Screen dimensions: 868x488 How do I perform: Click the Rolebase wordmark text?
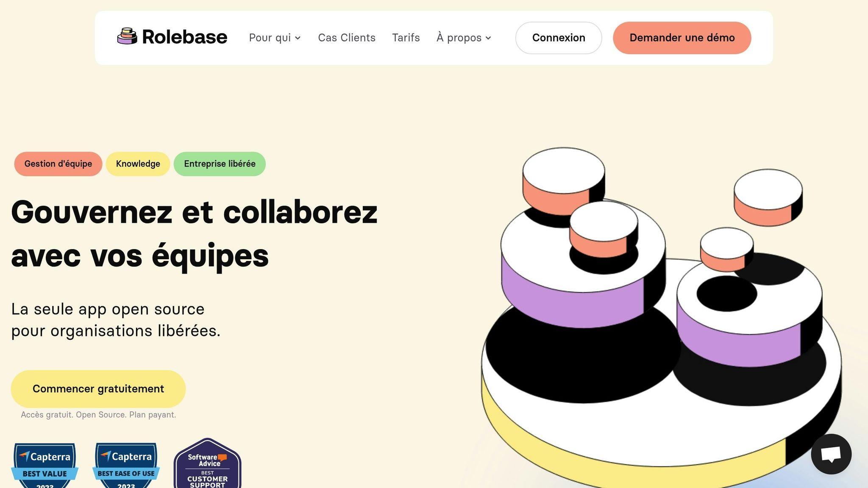click(185, 37)
